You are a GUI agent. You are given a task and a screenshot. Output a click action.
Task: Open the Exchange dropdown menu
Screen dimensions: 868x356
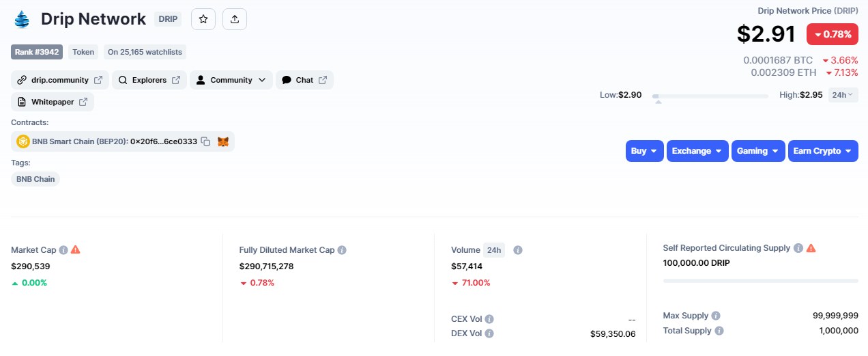[697, 151]
